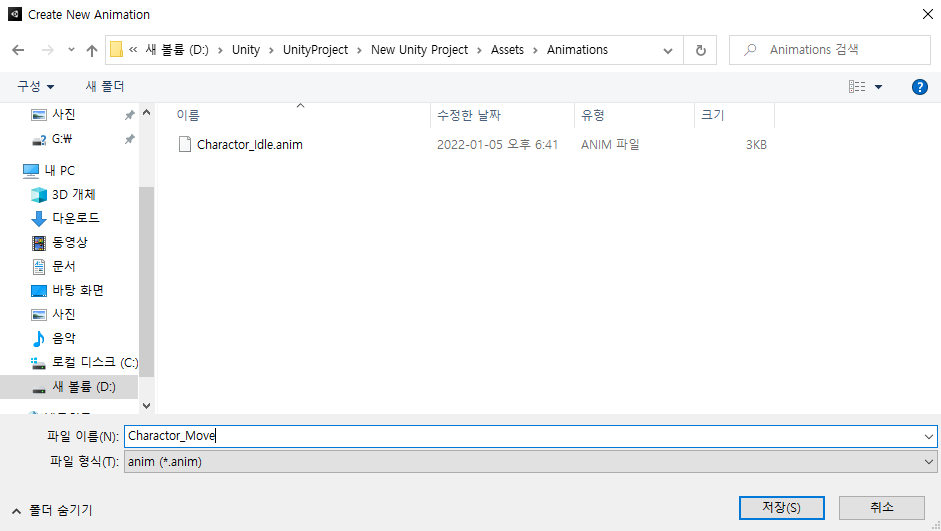Viewport: 941px width, 531px height.
Task: Click the 새 볼륨 (D:) breadcrumb
Action: click(x=177, y=50)
